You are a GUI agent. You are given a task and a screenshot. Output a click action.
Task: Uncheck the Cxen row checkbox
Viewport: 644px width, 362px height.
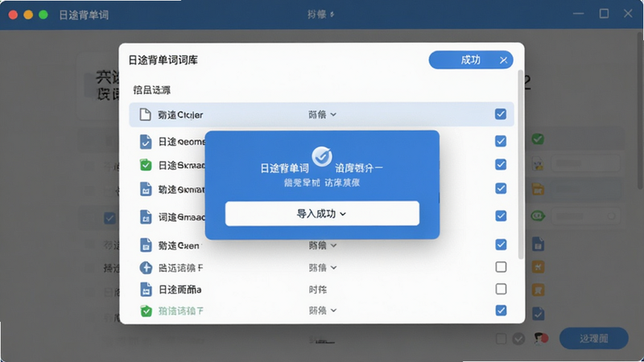tap(500, 245)
